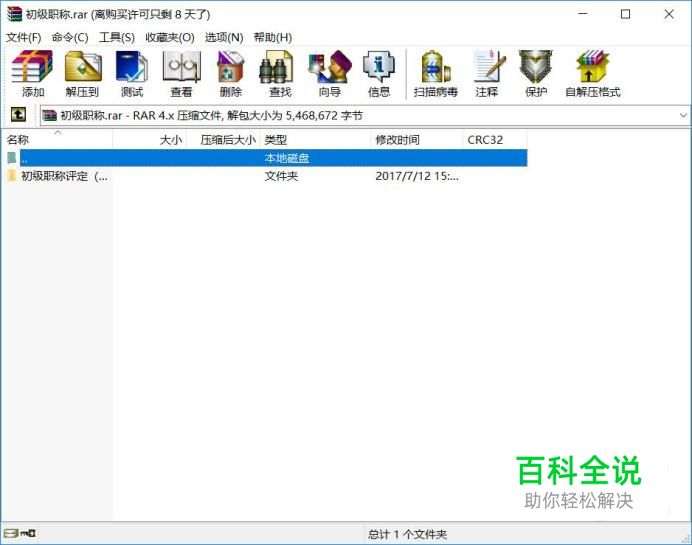
Task: Open the 选项(N) menu
Action: (x=224, y=38)
